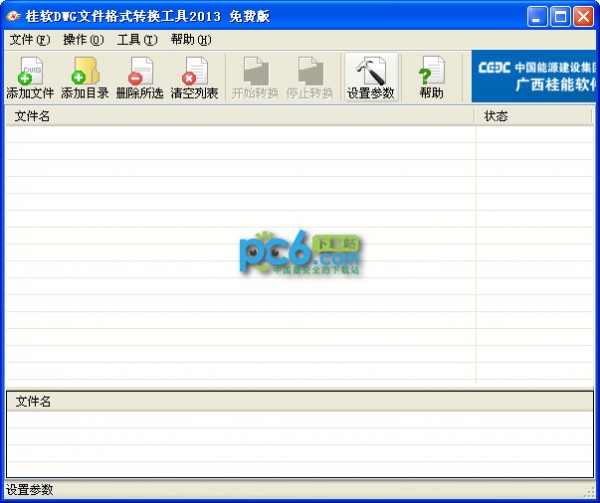
Task: Click the 添加目录 (add folder) toolbar icon
Action: pos(85,78)
